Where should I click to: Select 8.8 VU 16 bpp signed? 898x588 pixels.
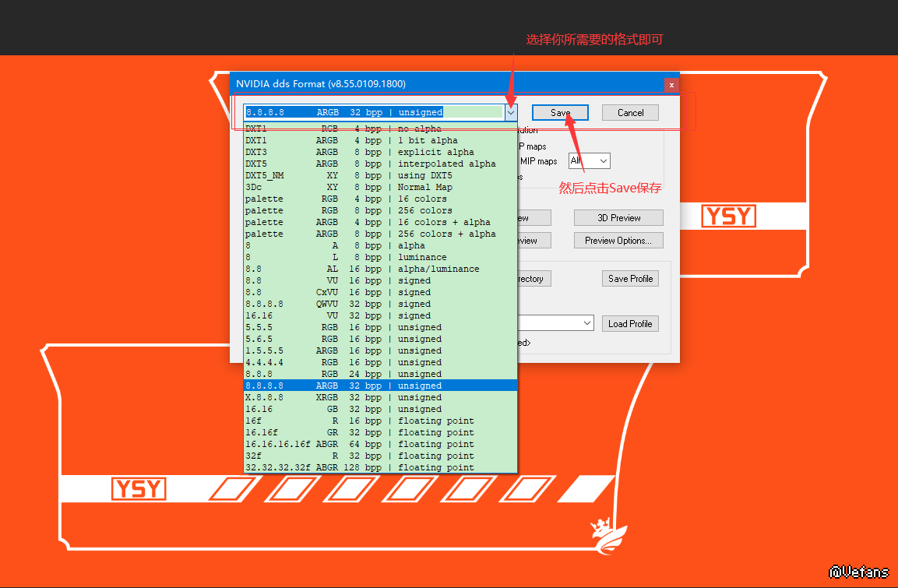point(381,280)
